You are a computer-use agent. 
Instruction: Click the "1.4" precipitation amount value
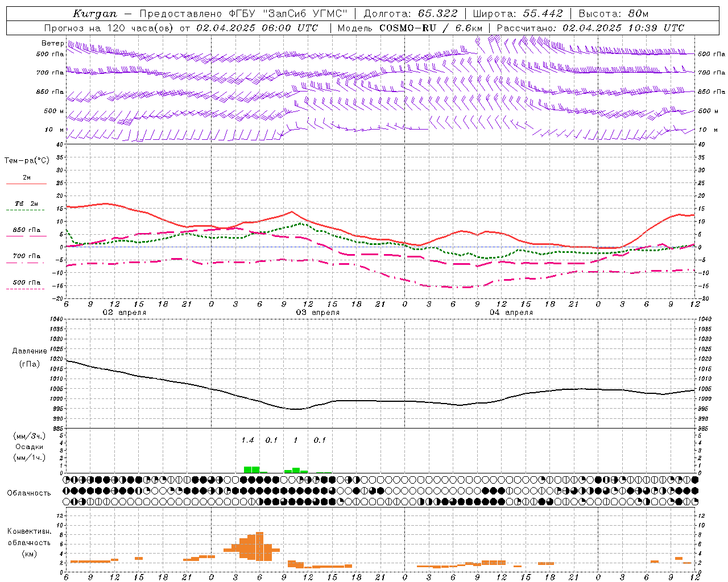[x=247, y=440]
